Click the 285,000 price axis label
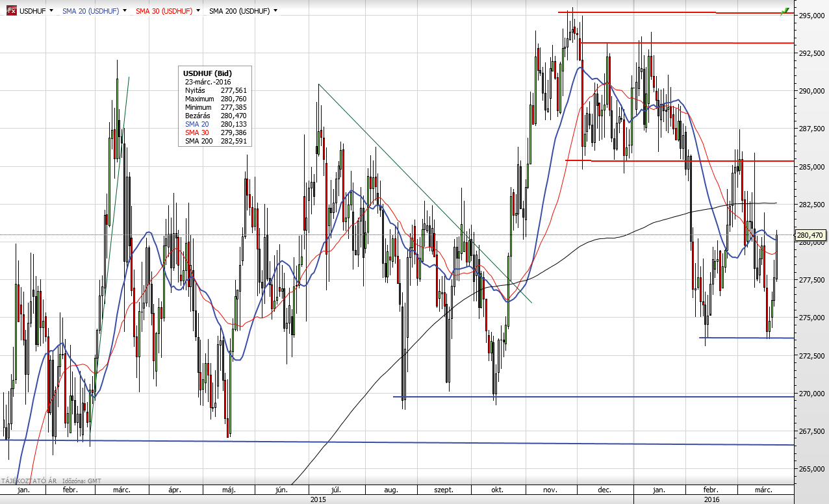 pyautogui.click(x=812, y=167)
